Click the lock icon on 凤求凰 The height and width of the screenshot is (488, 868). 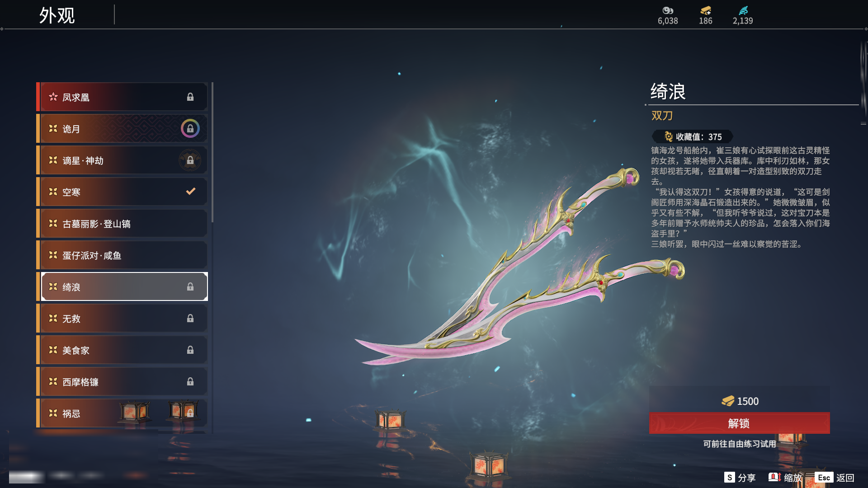tap(190, 97)
